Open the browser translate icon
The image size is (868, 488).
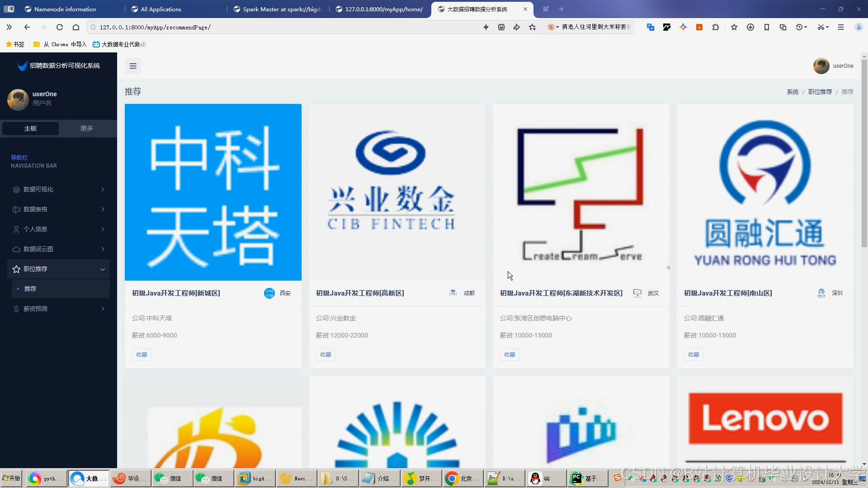click(x=650, y=27)
